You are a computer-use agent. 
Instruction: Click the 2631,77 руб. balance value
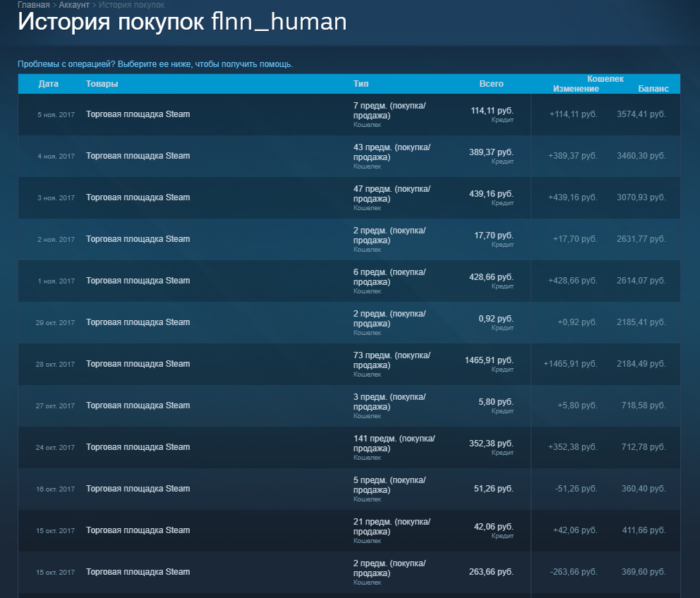(641, 239)
